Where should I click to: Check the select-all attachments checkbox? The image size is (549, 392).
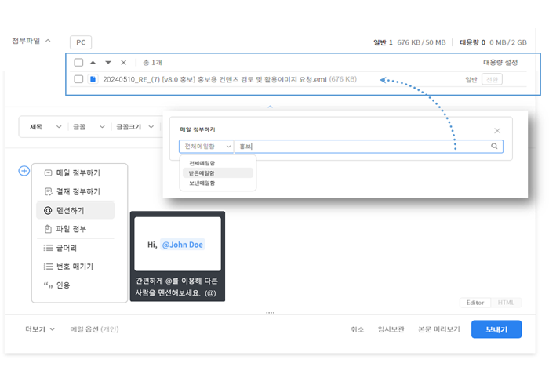tap(78, 62)
